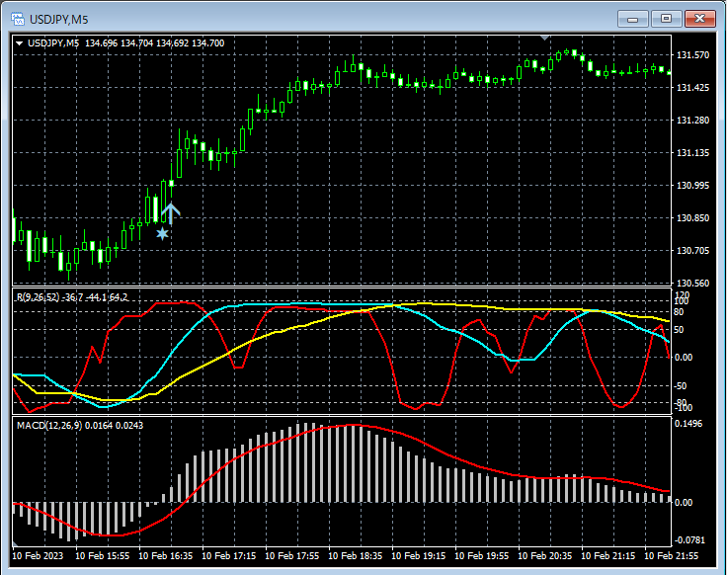Click the 10 Feb 21:55 time label

click(x=672, y=556)
